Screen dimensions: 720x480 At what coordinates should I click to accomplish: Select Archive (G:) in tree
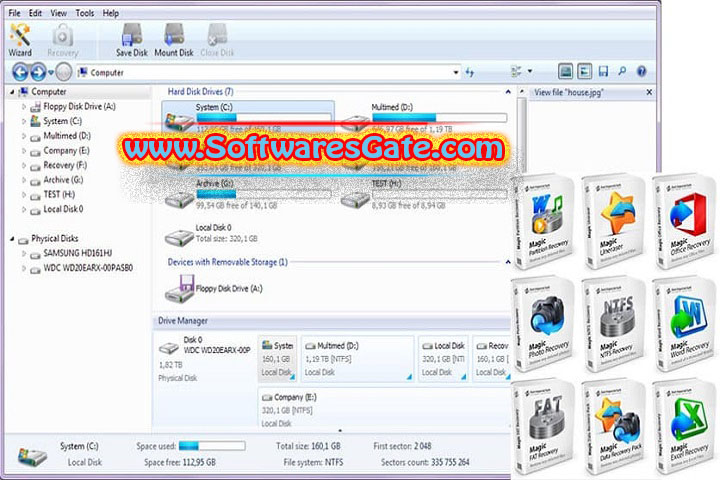point(63,180)
